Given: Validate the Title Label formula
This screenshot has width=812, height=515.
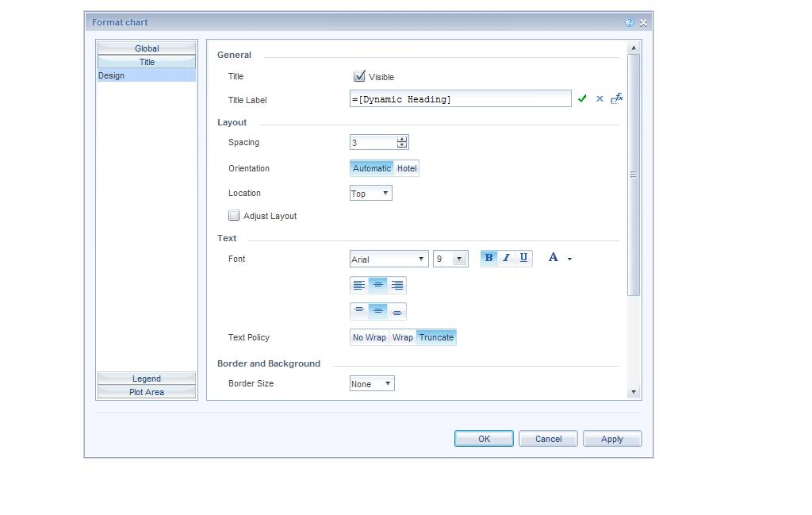Looking at the screenshot, I should 583,98.
